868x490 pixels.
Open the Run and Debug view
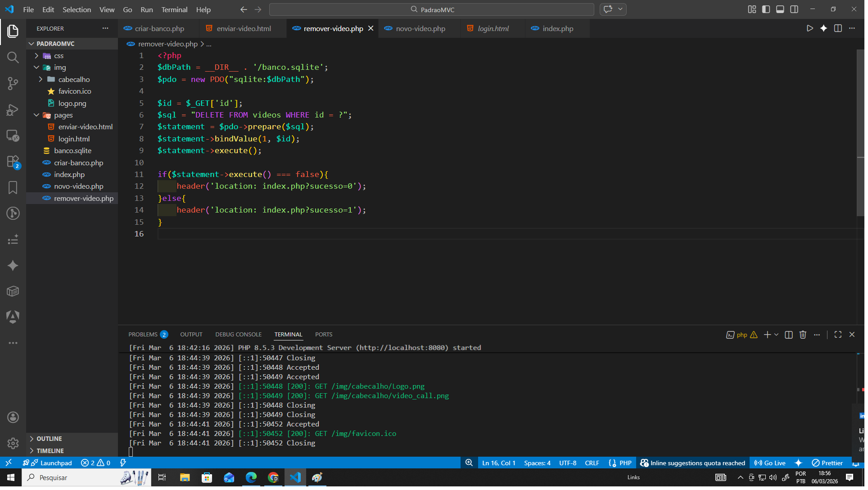click(x=13, y=110)
